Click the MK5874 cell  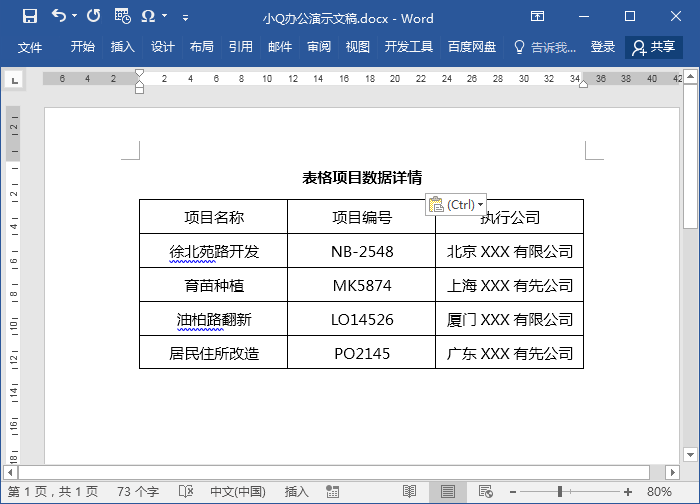click(x=362, y=285)
